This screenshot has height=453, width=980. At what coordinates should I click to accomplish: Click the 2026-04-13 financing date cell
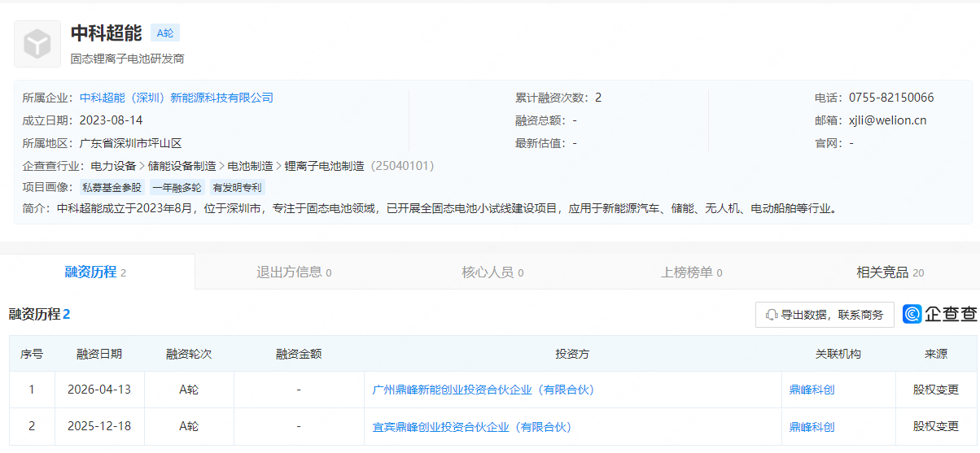(x=99, y=390)
